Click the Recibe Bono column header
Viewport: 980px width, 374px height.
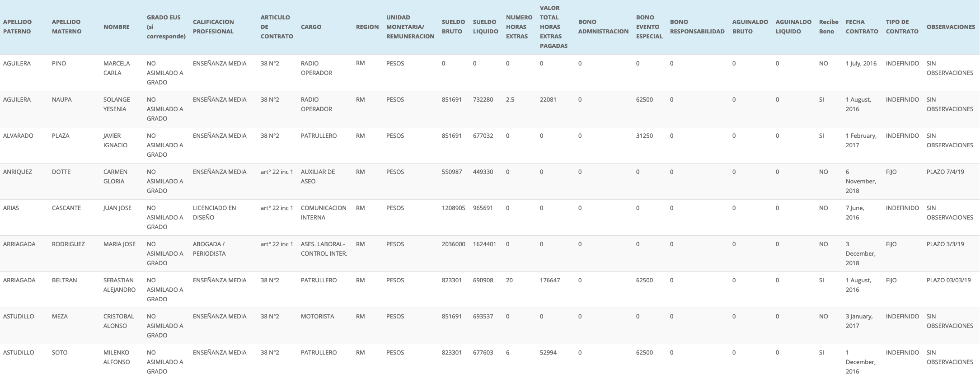pos(829,27)
